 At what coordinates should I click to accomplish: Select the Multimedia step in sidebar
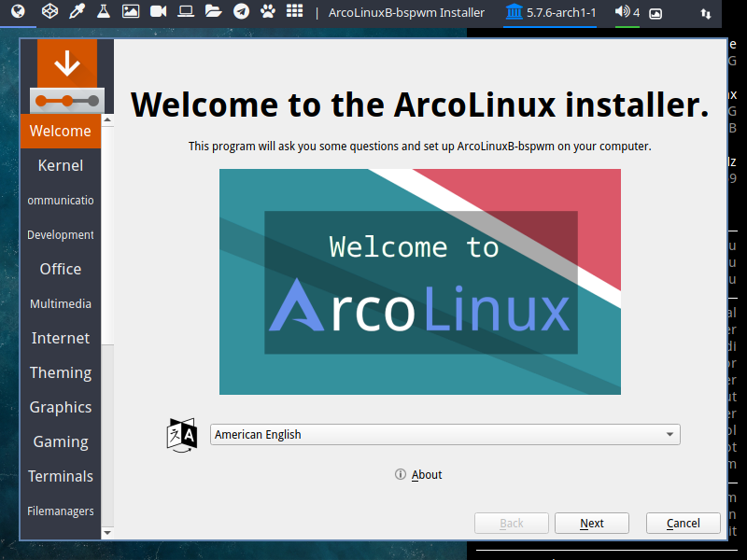[61, 304]
